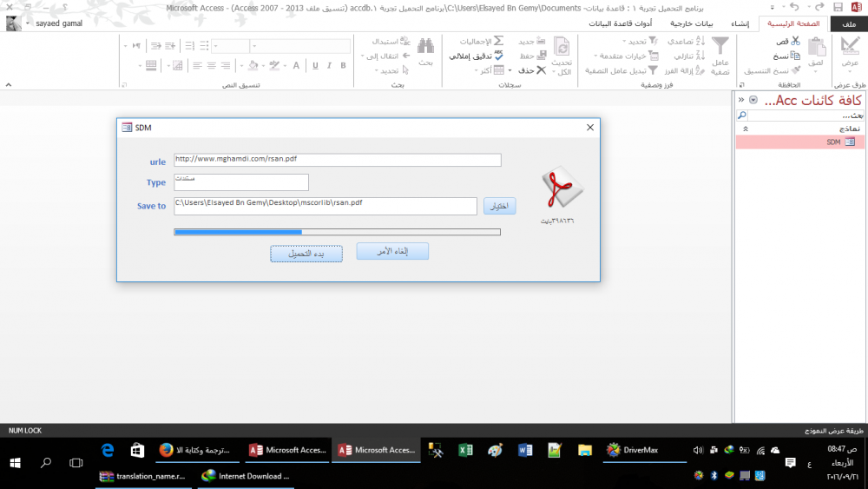The image size is (868, 489).
Task: Click New record (جديد) icon
Action: point(541,41)
